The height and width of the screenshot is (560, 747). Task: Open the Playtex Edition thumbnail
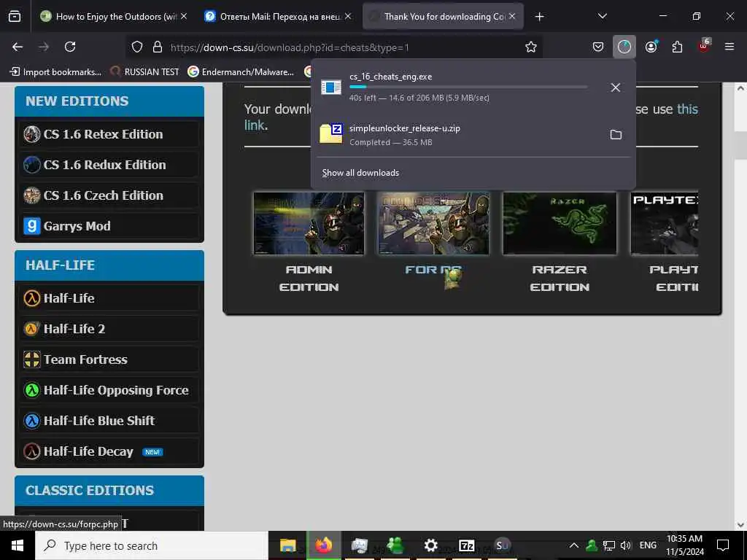point(665,223)
